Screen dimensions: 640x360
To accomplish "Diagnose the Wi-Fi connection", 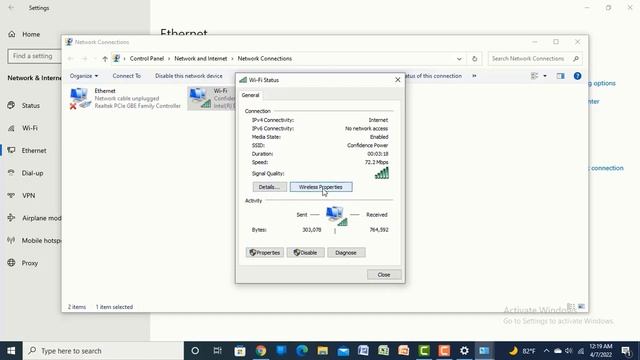I will tap(346, 253).
